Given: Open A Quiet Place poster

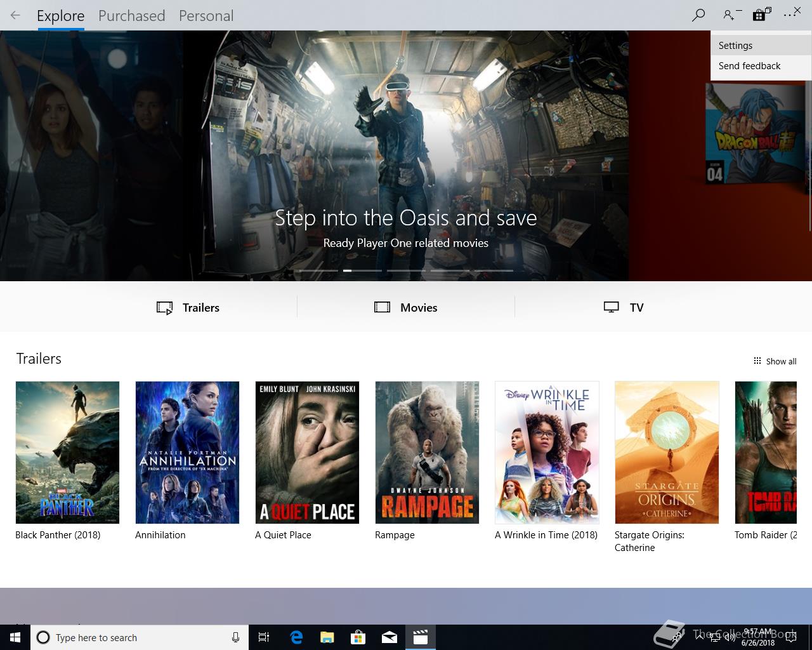Looking at the screenshot, I should click(307, 453).
